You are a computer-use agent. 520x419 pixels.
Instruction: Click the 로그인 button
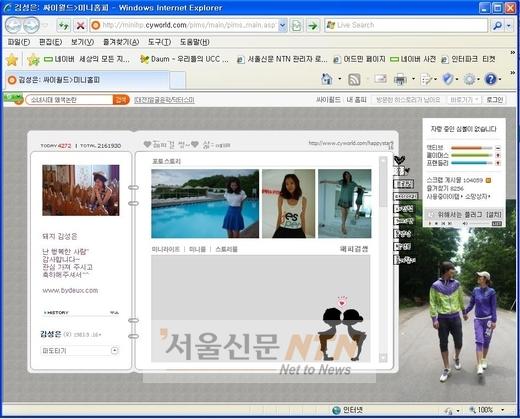pos(494,100)
